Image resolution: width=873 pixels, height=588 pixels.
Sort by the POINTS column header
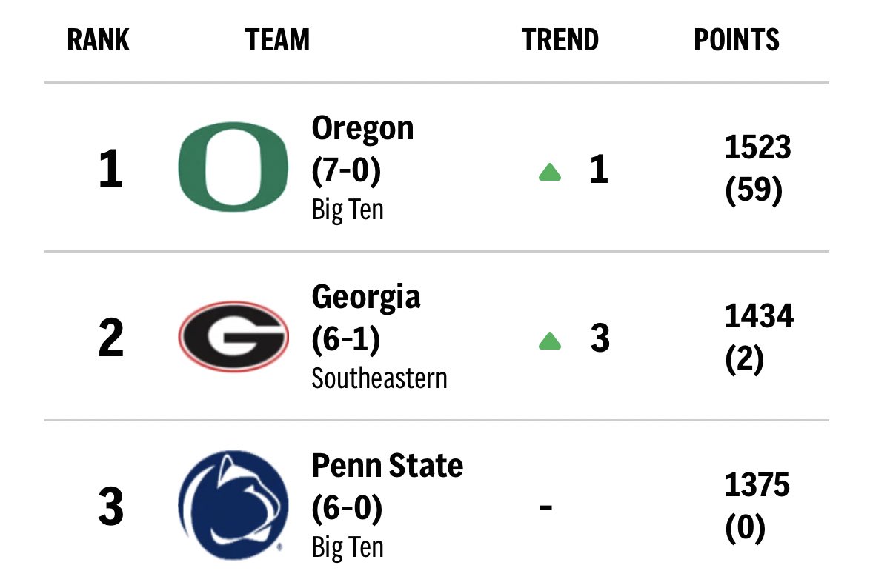coord(736,40)
